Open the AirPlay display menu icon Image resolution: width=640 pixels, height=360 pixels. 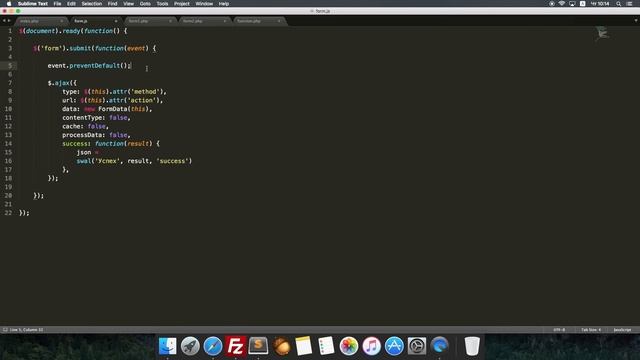[x=572, y=4]
